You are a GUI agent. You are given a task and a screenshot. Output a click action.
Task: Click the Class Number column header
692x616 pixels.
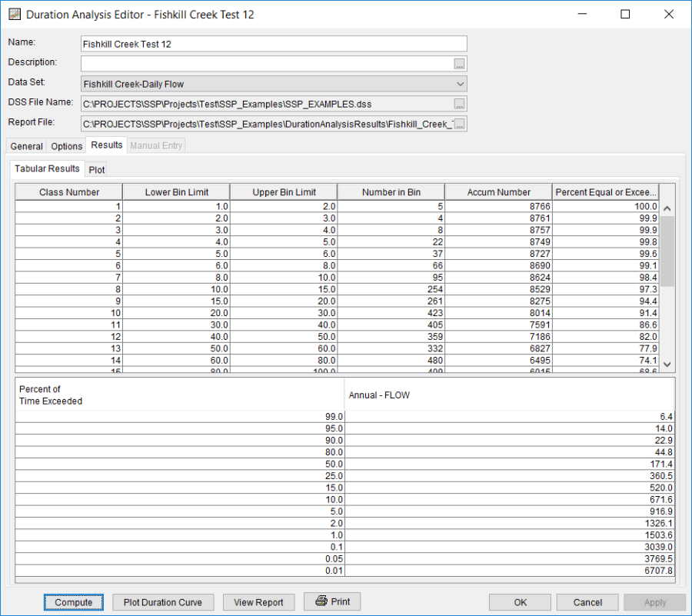tap(69, 192)
